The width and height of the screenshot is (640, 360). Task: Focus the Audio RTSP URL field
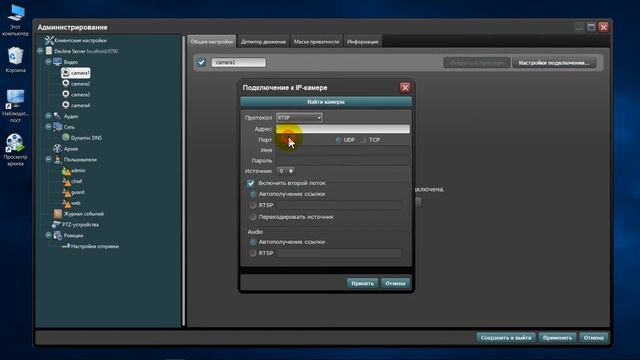[x=338, y=253]
